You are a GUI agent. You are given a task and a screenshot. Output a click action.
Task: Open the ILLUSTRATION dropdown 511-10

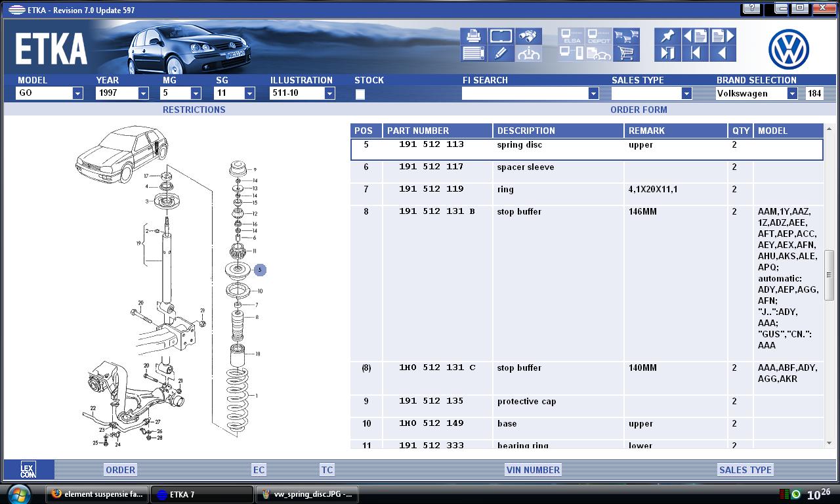tap(329, 94)
